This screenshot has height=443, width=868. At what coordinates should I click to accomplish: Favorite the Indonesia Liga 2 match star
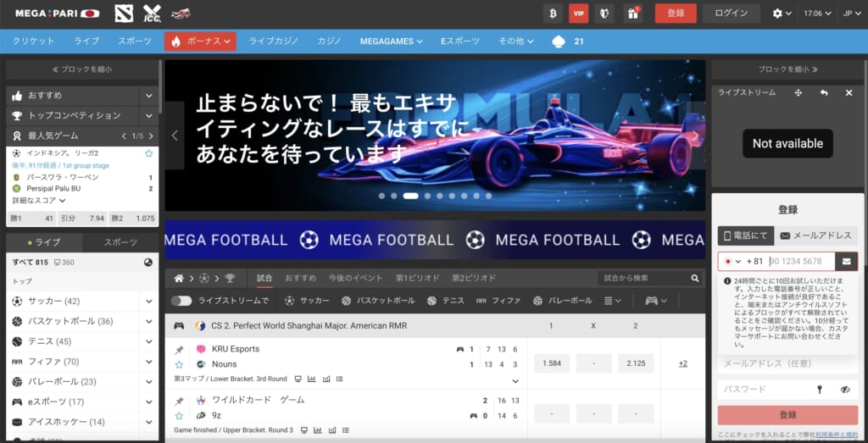tap(148, 153)
